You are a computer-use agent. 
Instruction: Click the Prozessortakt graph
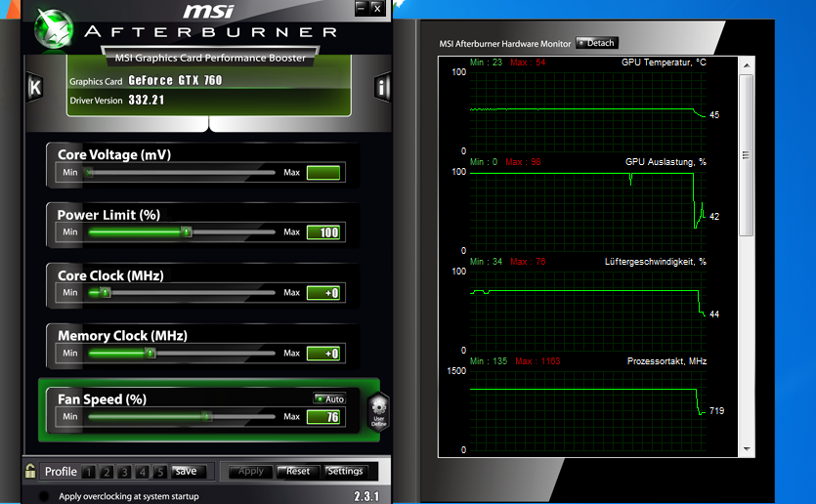click(x=588, y=410)
